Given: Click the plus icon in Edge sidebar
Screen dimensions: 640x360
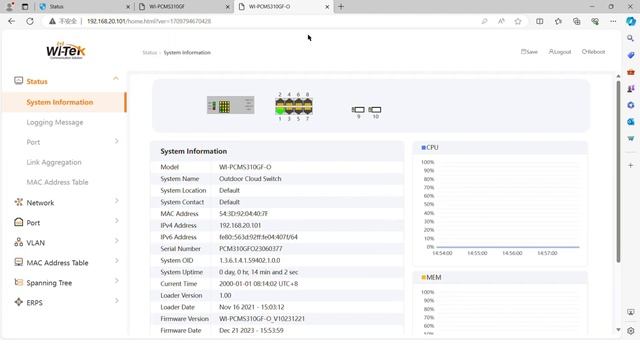Looking at the screenshot, I should pos(631,165).
